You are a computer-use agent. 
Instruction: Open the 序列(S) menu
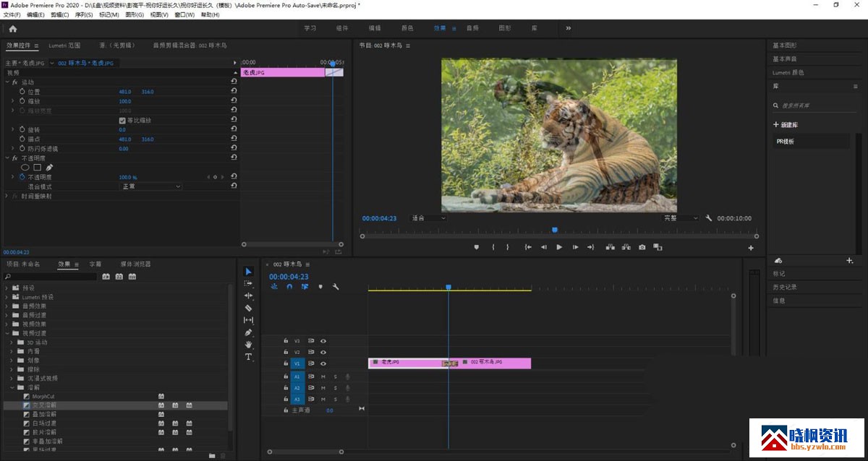point(84,14)
